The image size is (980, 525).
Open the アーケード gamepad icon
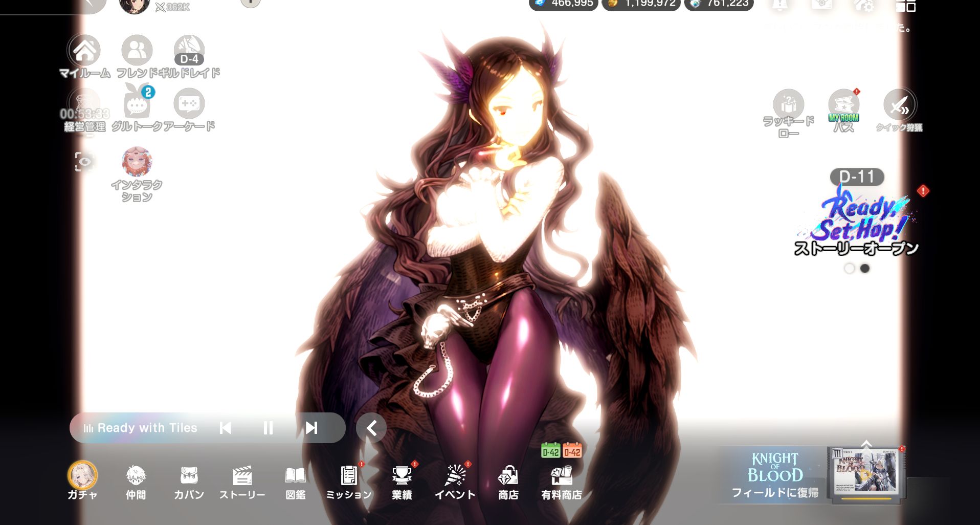click(189, 104)
